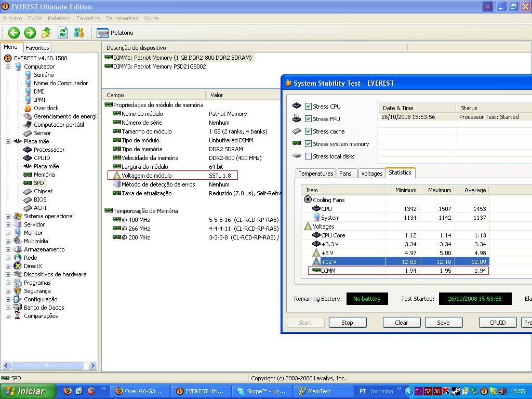Go up one level in the toolbar
This screenshot has height=399, width=532.
46,33
